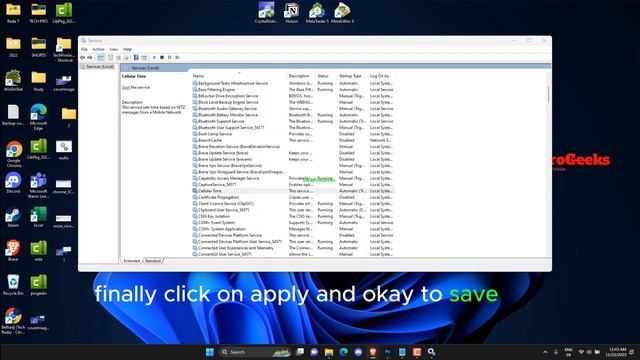Click the Start Service play icon
The image size is (640, 360).
(x=154, y=58)
